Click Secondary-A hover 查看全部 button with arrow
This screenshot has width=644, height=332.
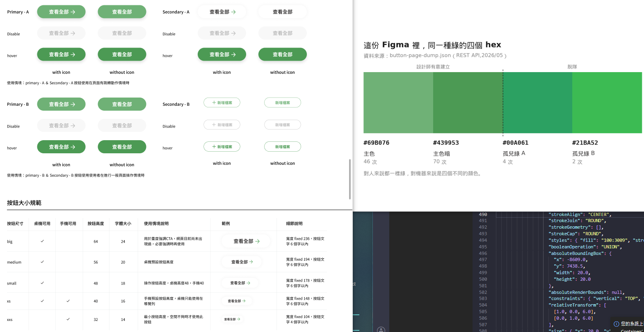coord(222,54)
